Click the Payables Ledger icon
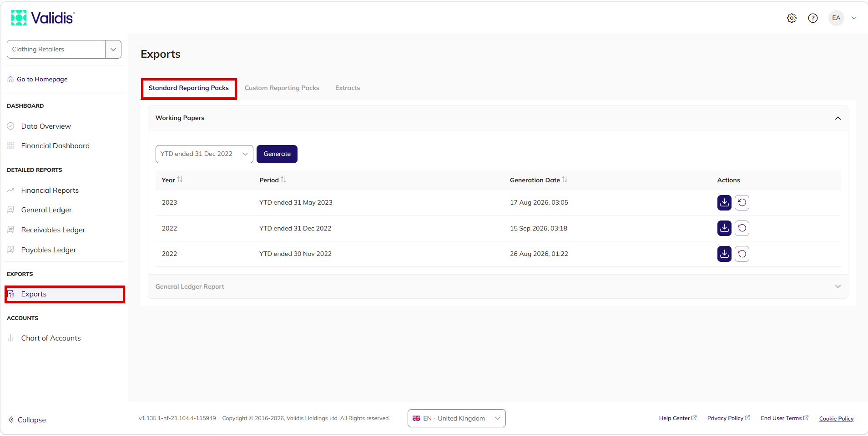The image size is (868, 436). pyautogui.click(x=10, y=250)
